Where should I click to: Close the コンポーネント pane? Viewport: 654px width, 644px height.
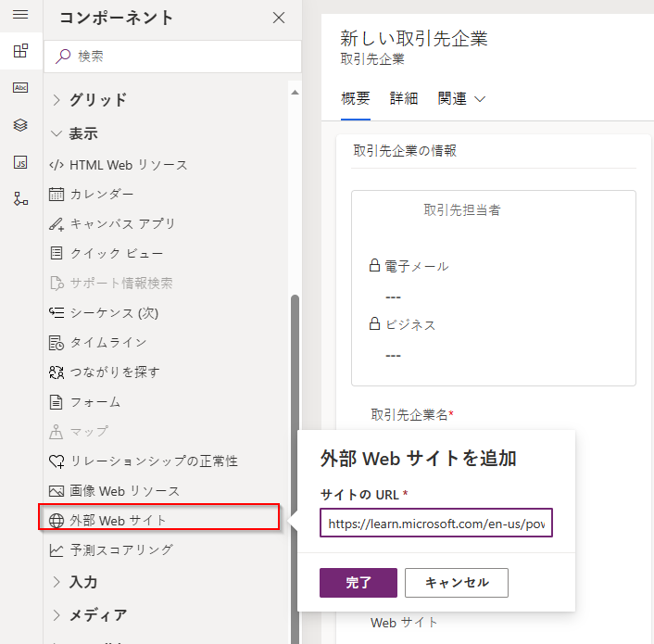pos(279,18)
